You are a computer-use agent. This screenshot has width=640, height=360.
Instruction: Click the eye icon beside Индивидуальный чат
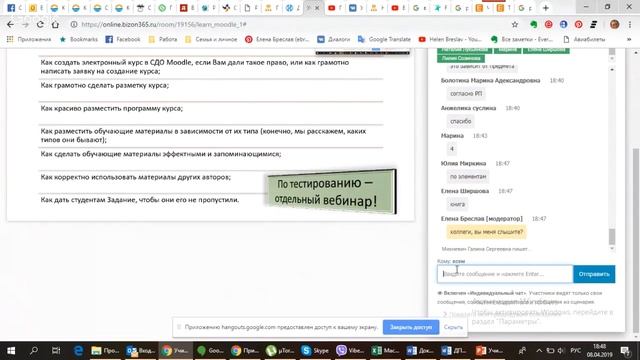(x=440, y=293)
